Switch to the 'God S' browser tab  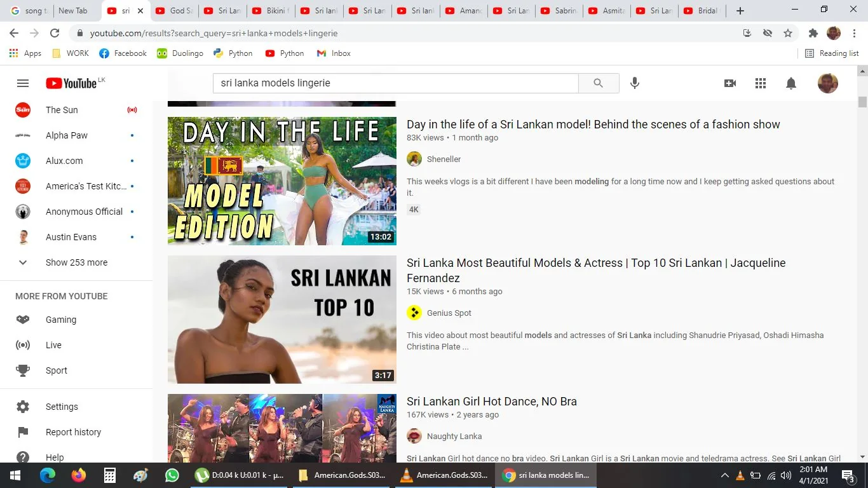(174, 11)
